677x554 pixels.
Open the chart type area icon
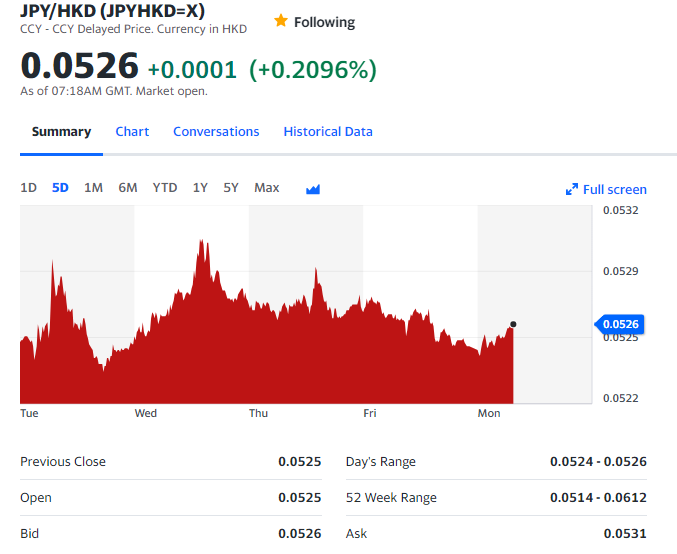pyautogui.click(x=313, y=189)
